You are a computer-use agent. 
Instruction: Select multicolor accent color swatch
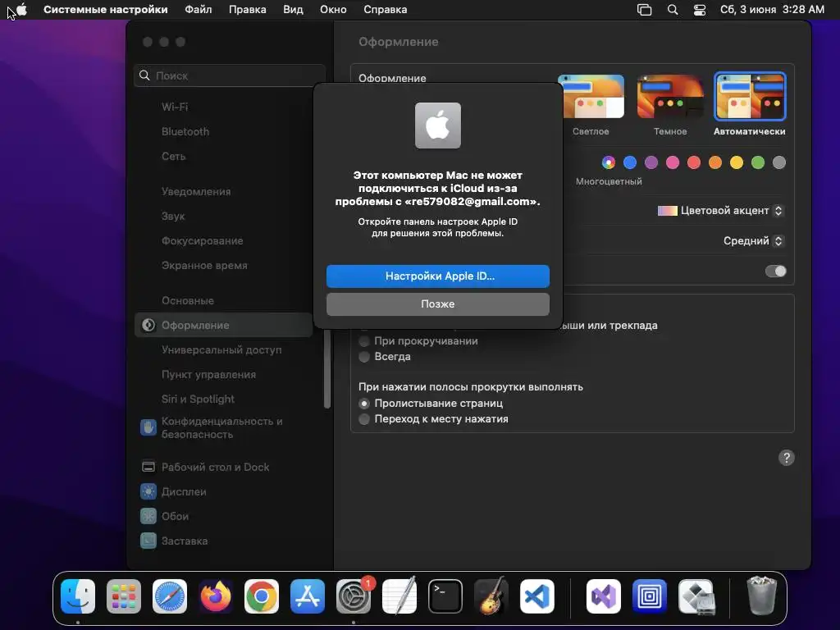pyautogui.click(x=609, y=162)
